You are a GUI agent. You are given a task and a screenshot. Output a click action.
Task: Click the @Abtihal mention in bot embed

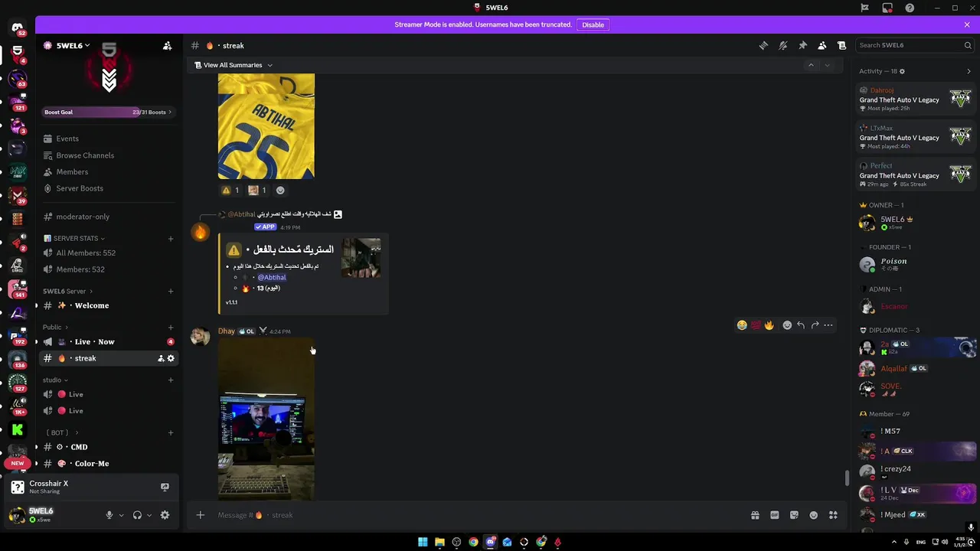pyautogui.click(x=272, y=277)
